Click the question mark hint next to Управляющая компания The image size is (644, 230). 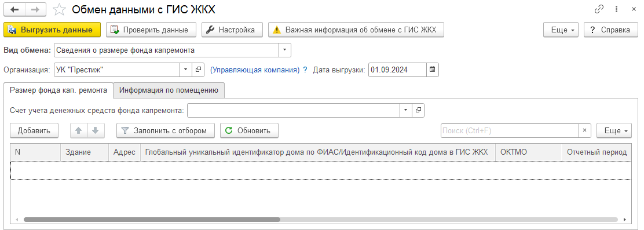point(305,70)
